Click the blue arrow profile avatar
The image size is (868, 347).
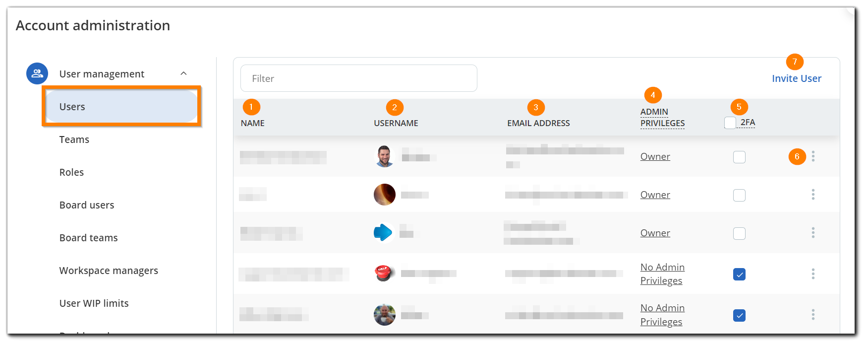click(x=383, y=232)
